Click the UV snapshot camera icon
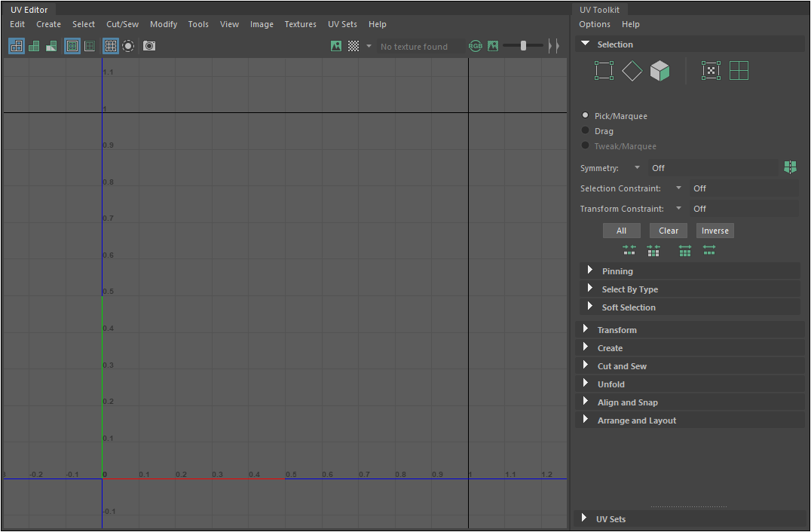Image resolution: width=811 pixels, height=532 pixels. click(149, 46)
